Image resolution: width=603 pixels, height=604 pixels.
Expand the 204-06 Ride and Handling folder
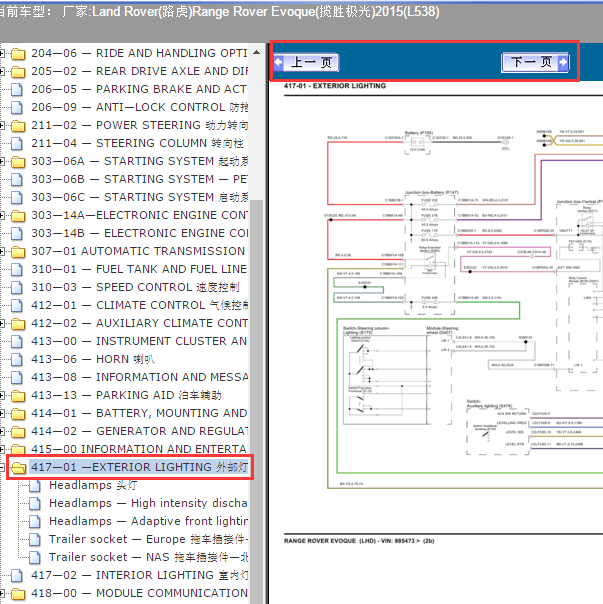point(2,54)
